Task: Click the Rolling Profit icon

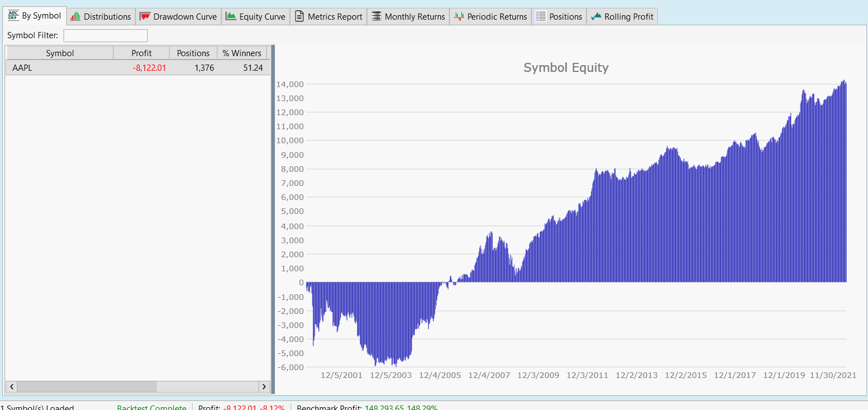Action: [x=596, y=17]
